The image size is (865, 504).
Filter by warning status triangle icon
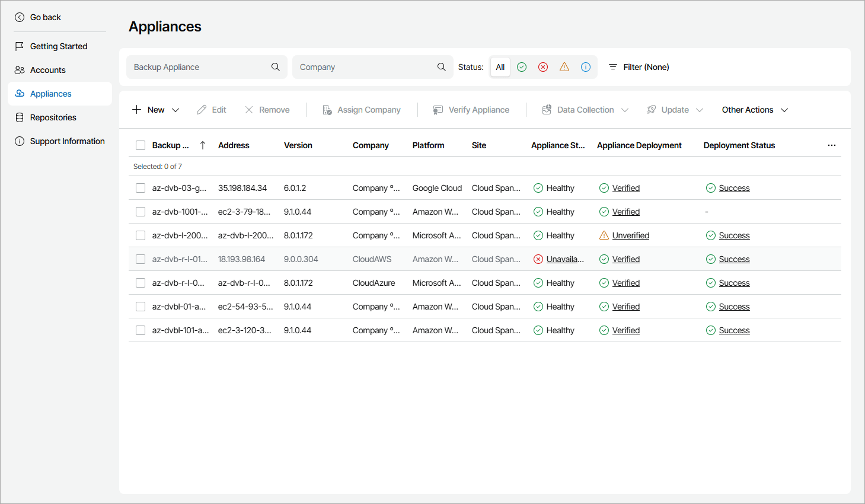tap(564, 67)
